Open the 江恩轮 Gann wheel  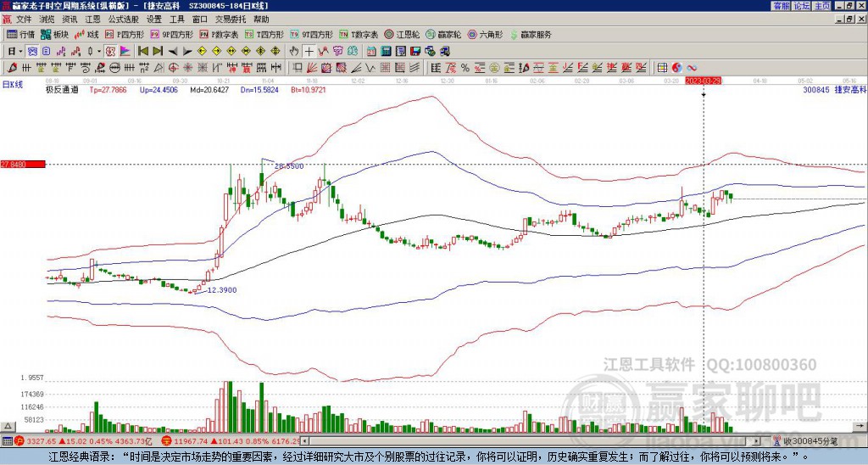coord(402,34)
